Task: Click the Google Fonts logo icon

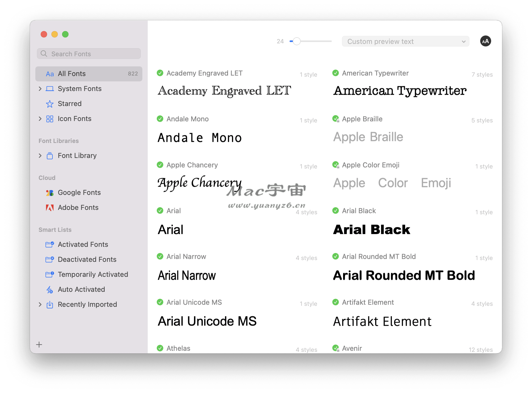Action: pyautogui.click(x=50, y=193)
